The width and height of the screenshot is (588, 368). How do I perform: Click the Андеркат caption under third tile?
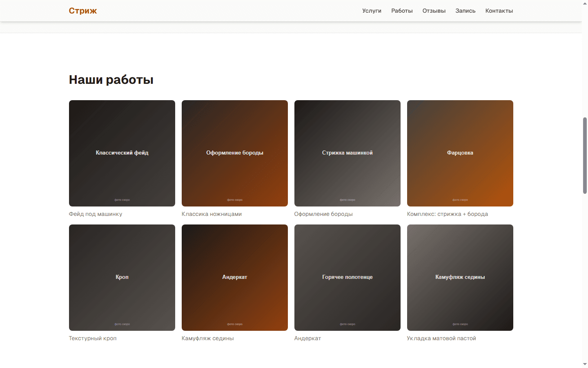click(x=307, y=338)
